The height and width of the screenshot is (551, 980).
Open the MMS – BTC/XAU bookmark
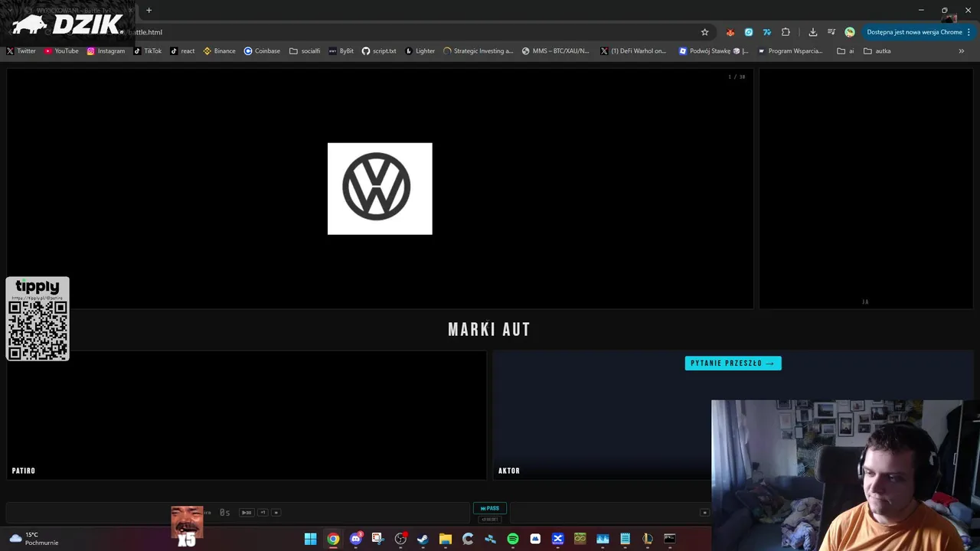point(555,51)
